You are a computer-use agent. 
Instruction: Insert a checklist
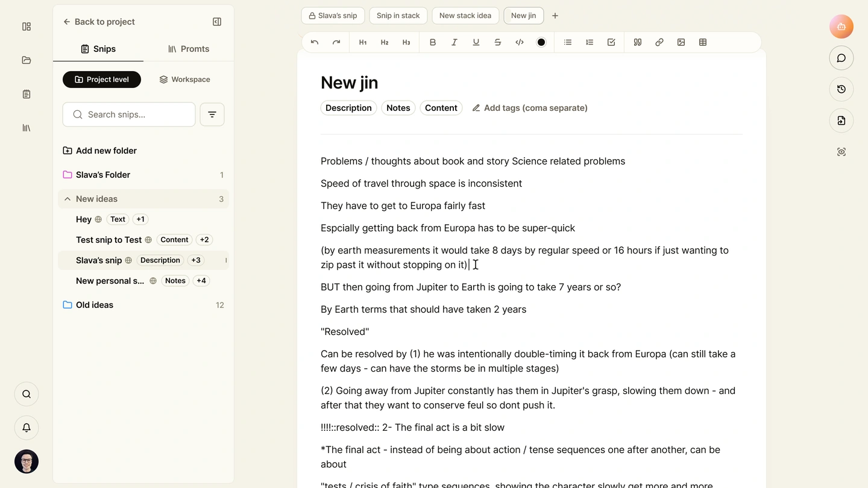click(x=611, y=42)
